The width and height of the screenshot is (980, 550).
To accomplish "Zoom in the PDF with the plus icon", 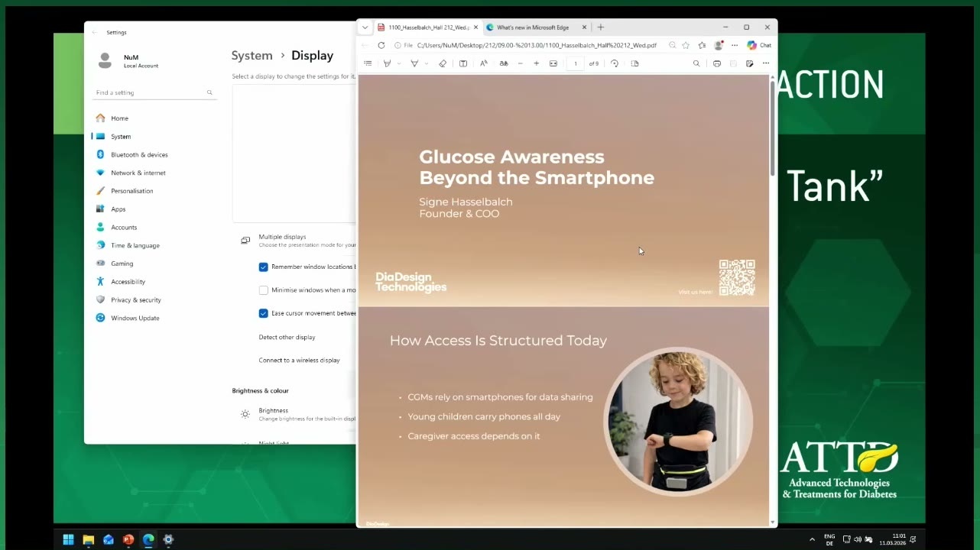I will coord(537,63).
